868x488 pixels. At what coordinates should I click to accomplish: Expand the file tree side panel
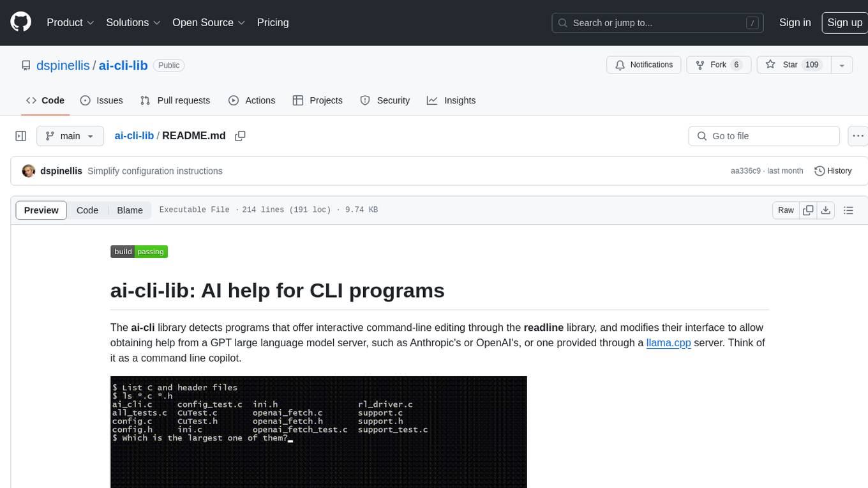21,136
